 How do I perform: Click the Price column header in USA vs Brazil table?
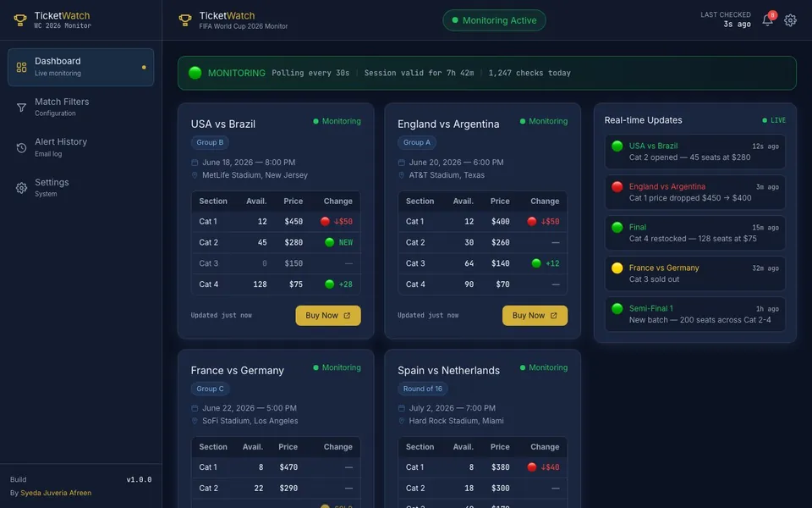tap(294, 202)
